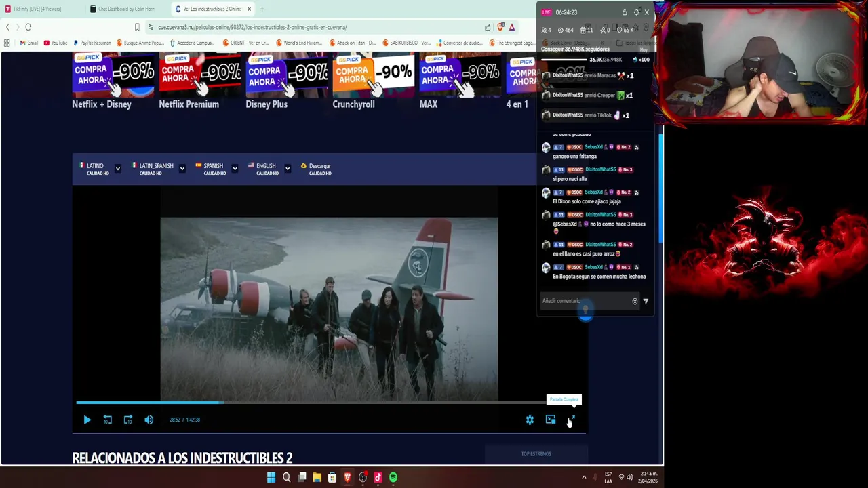Click the likes heart showing 65 K
The width and height of the screenshot is (868, 488).
[625, 30]
